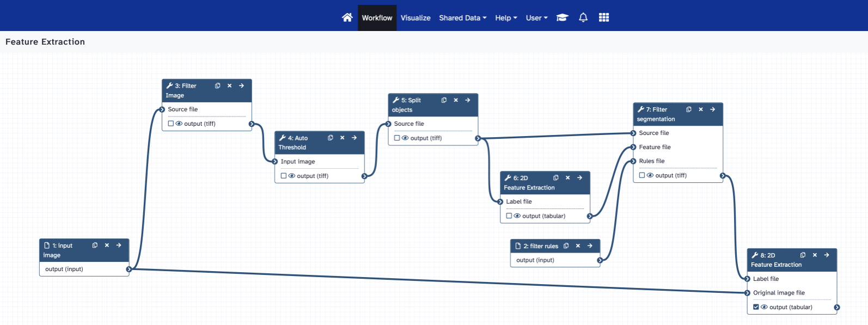Image resolution: width=868 pixels, height=325 pixels.
Task: Open the User dropdown menu
Action: click(536, 18)
